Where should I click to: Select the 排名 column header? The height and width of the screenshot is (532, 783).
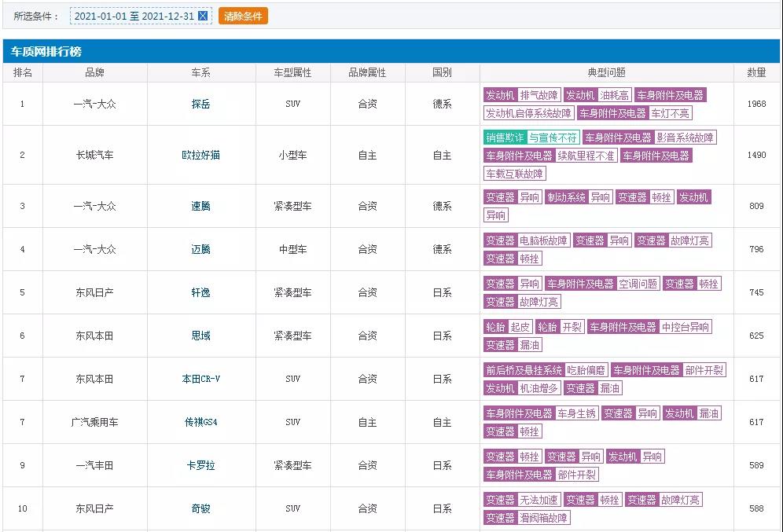point(23,72)
